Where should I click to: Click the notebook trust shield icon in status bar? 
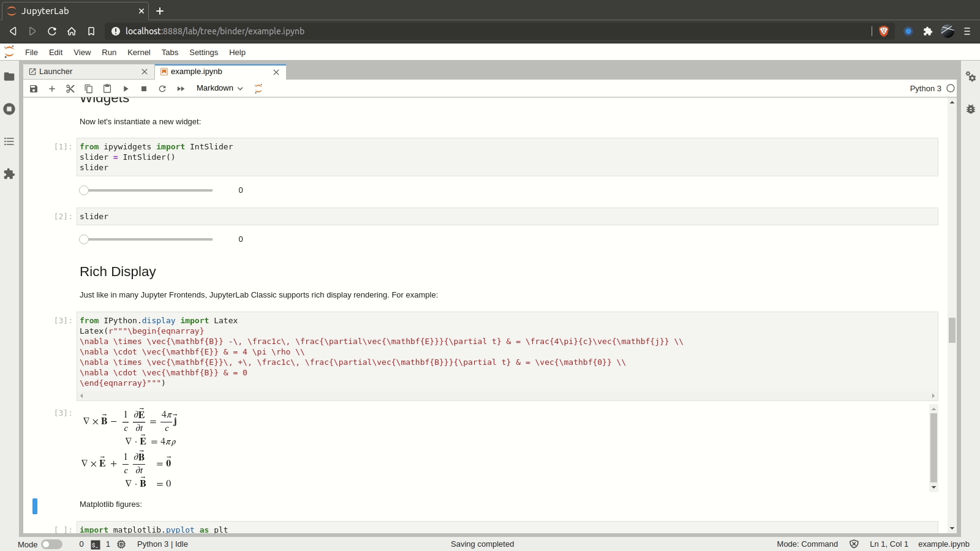854,544
